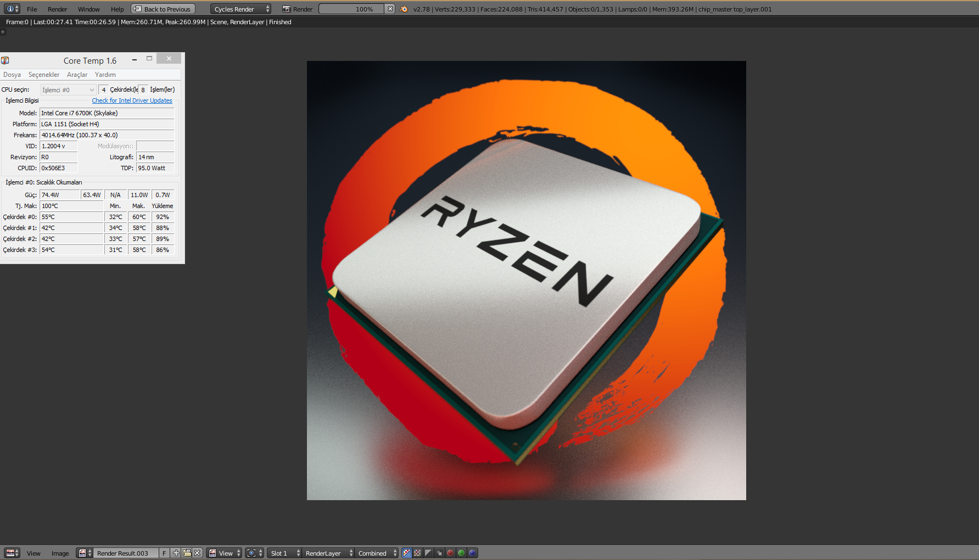Click the VID value 1.2004 v

58,146
